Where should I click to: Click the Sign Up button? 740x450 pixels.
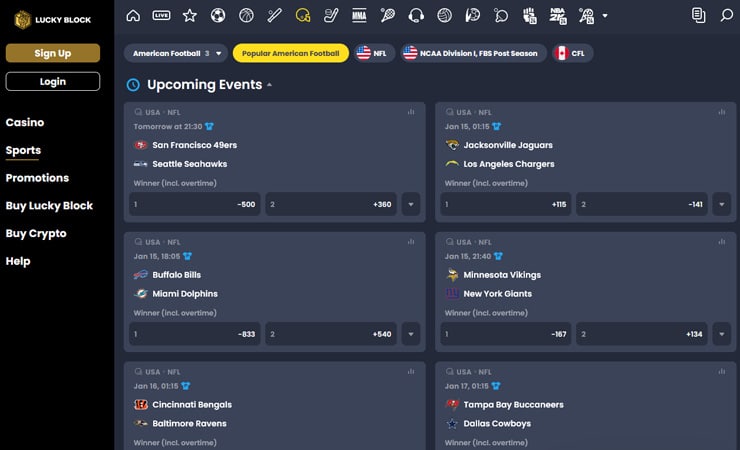pos(53,53)
